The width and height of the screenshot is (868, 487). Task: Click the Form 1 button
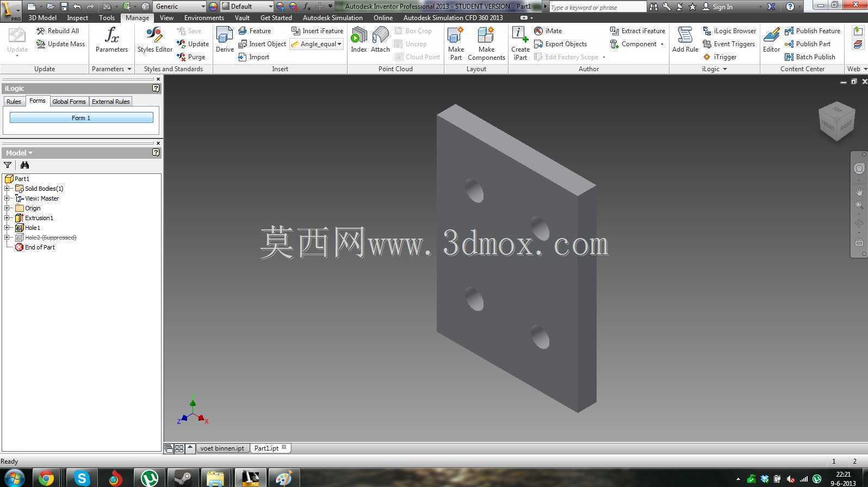pos(81,117)
